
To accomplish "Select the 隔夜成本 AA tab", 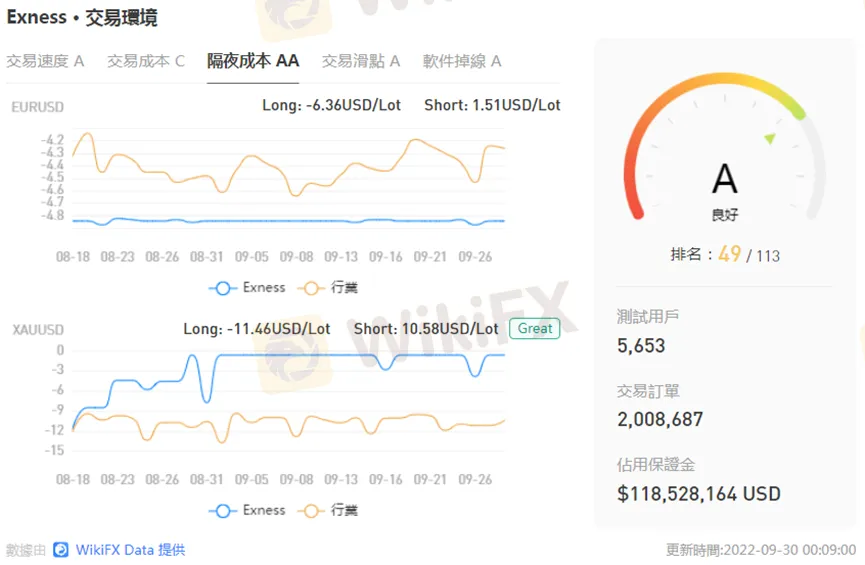I will (253, 61).
